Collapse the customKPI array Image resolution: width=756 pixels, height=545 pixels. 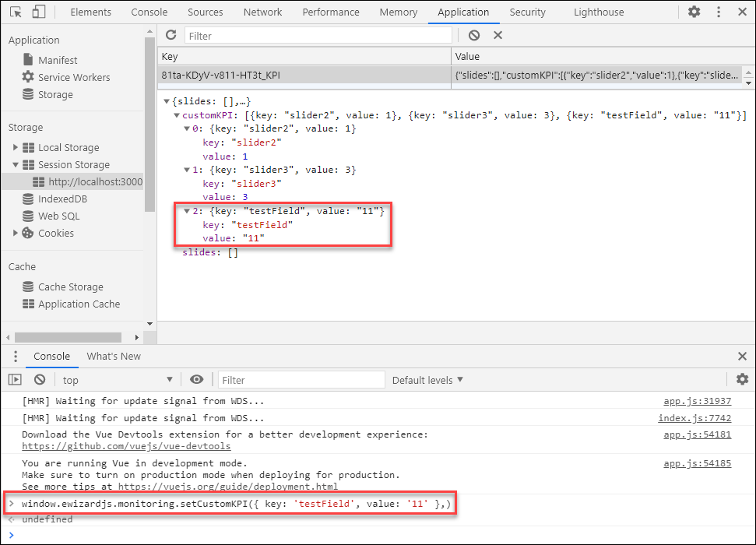click(x=177, y=114)
